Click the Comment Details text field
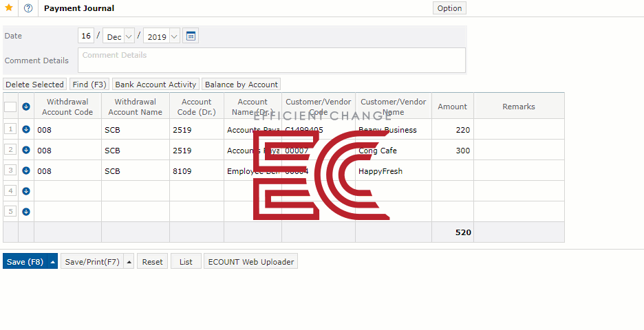Image resolution: width=644 pixels, height=330 pixels. coord(271,60)
